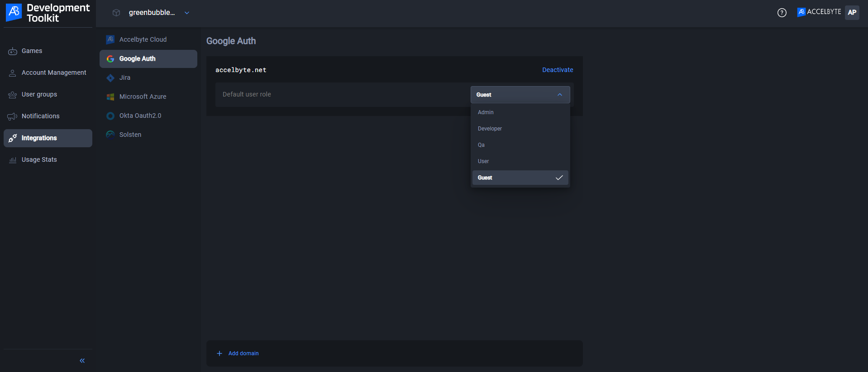Click the accelbyte.net domain text
This screenshot has height=372, width=868.
[241, 70]
